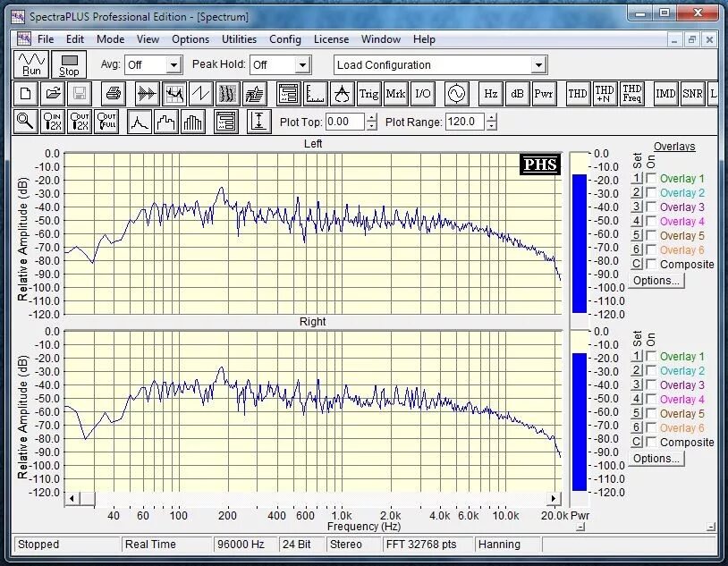Viewport: 728px width, 566px height.
Task: Click the frequency scrollbar right arrow
Action: click(x=554, y=499)
